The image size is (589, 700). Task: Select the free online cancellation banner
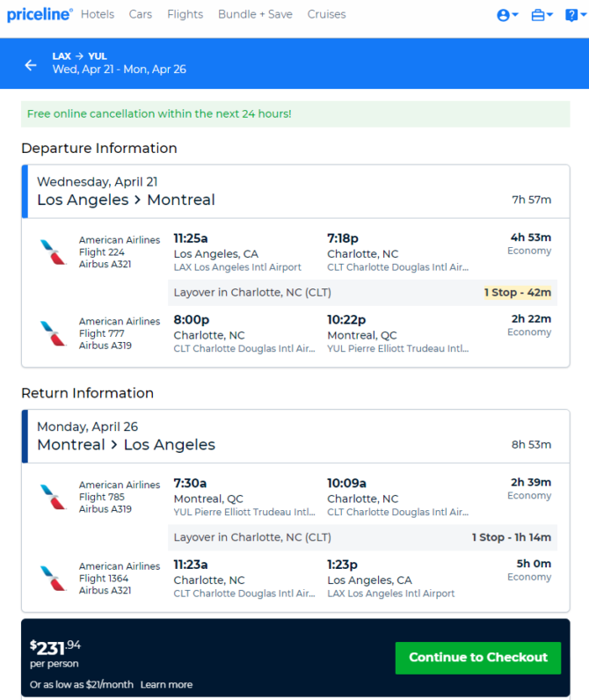295,113
